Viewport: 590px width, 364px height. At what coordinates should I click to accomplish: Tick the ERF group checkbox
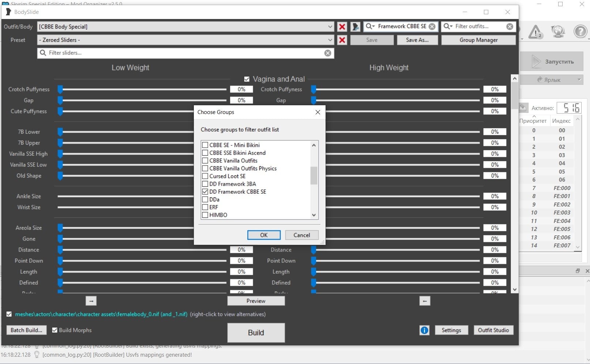(x=205, y=207)
